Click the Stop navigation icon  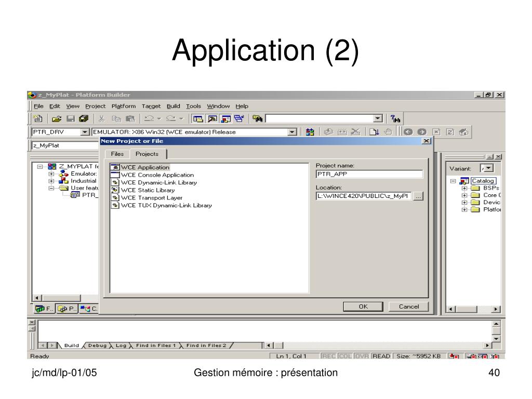436,131
